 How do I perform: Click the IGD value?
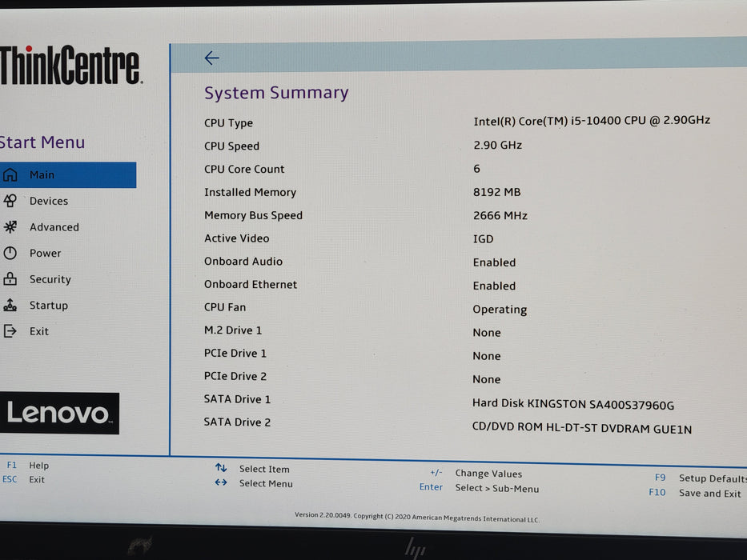[483, 238]
